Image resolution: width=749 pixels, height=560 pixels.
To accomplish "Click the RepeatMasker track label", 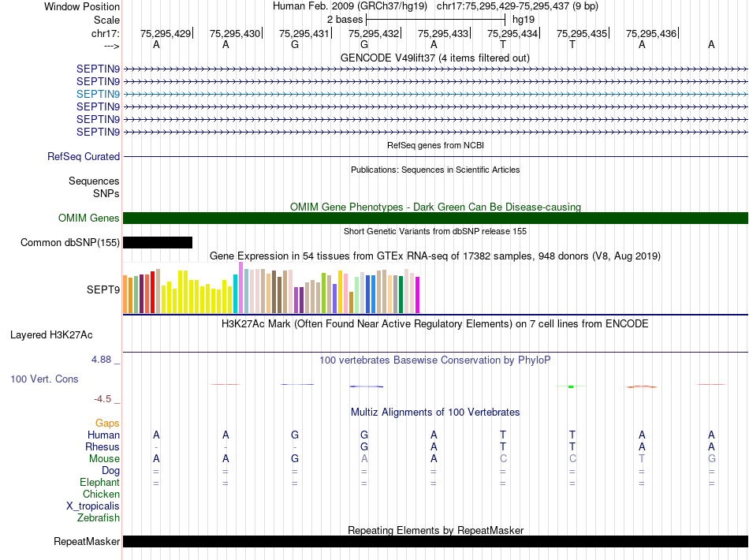I will (87, 542).
